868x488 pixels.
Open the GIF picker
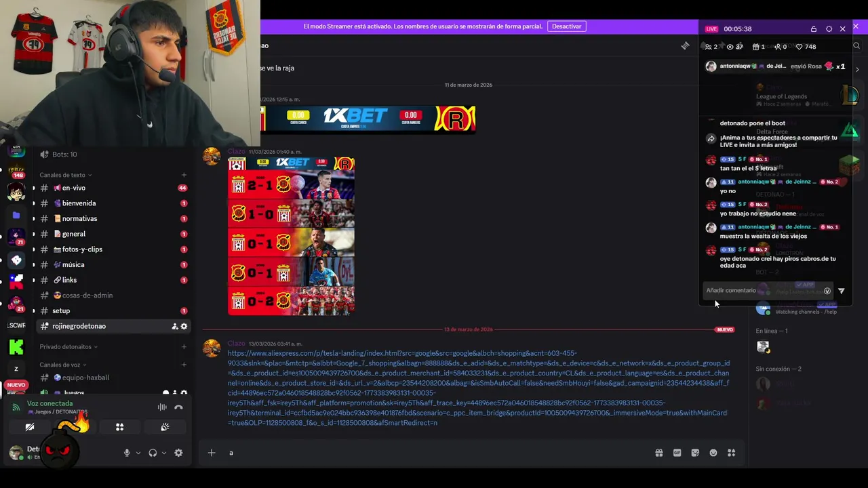point(677,453)
